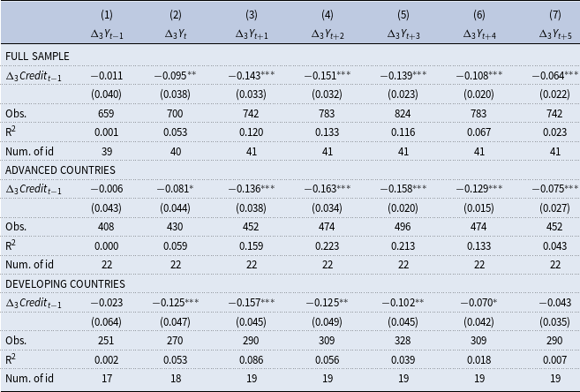Select the coefficient −0.070* cell
Screen dimensions: 580x392
(476, 305)
